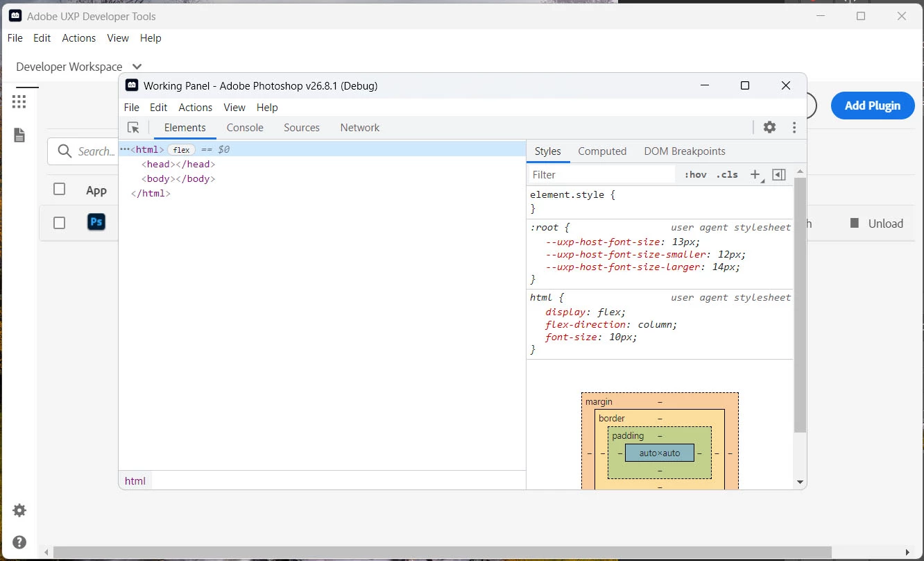Toggle computed styles sidebar pane icon

(779, 175)
